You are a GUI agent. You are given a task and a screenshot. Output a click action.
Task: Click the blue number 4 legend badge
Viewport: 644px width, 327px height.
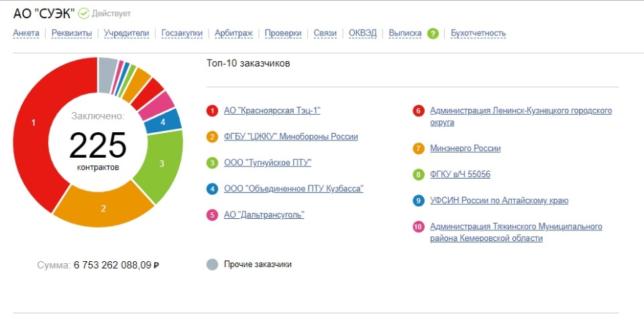pyautogui.click(x=212, y=189)
